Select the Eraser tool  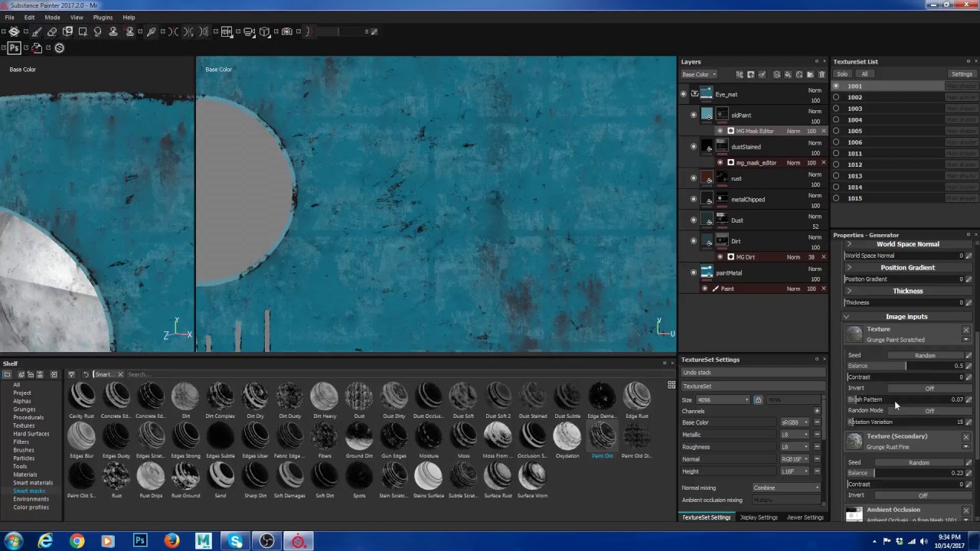pyautogui.click(x=52, y=31)
